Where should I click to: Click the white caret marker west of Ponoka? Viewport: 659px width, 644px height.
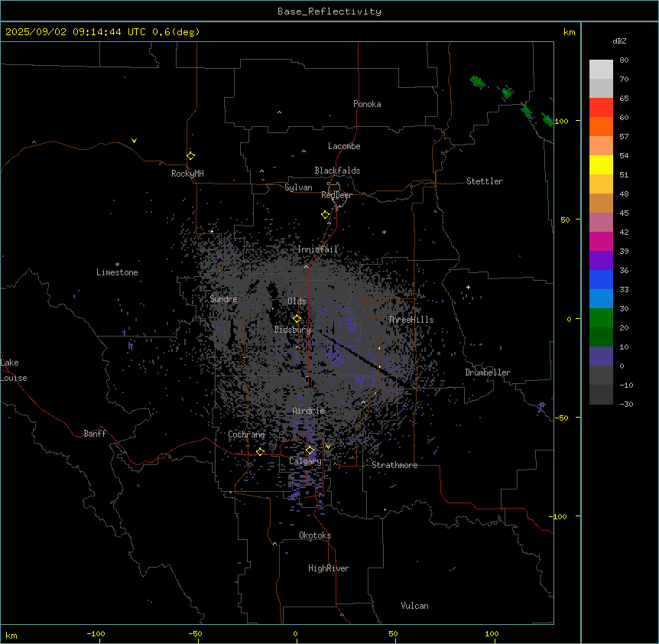[279, 112]
